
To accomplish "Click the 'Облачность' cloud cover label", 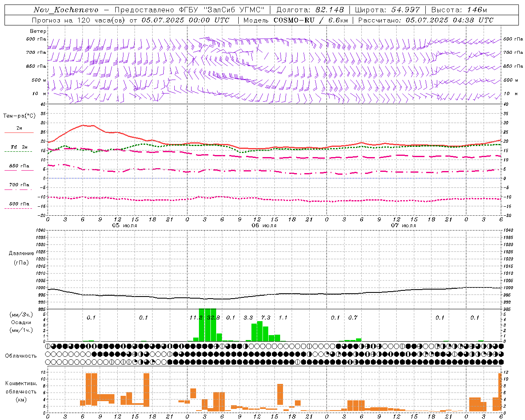I will [x=21, y=356].
